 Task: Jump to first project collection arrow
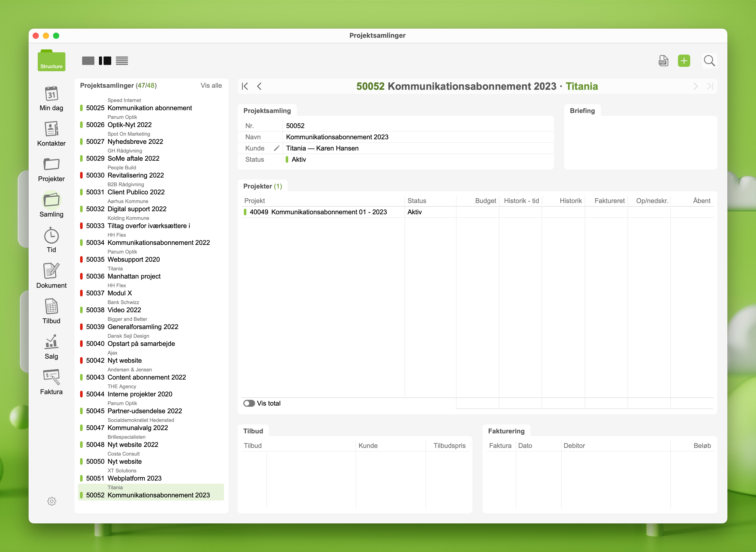pos(245,86)
